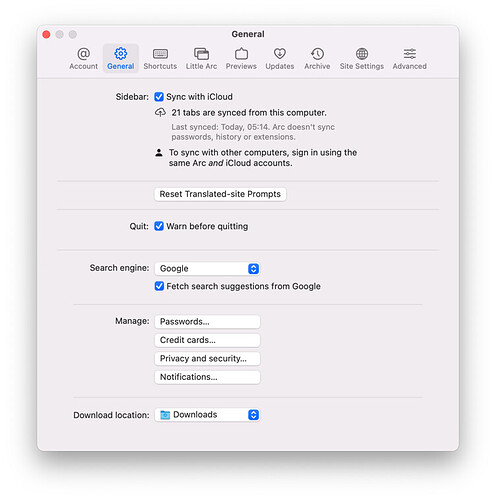
Task: Click the person account icon beside sync instructions
Action: (159, 153)
